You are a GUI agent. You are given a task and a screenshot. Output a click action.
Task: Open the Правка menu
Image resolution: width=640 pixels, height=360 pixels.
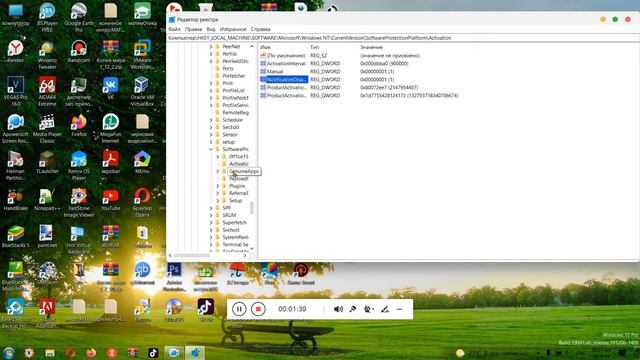click(193, 29)
